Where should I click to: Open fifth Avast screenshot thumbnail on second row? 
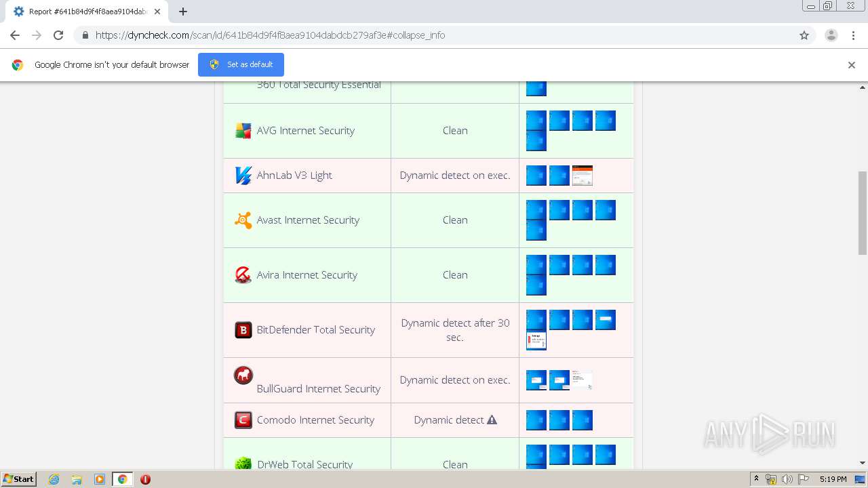coord(536,230)
